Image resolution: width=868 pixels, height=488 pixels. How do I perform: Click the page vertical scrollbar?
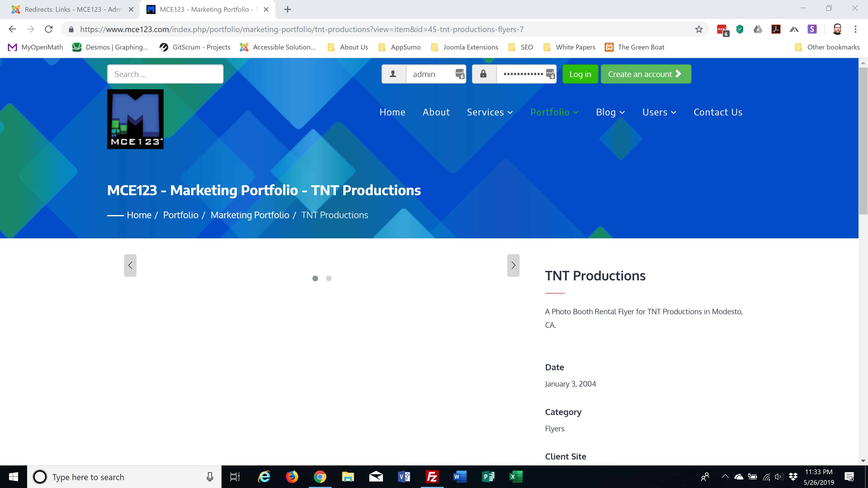coord(863,141)
